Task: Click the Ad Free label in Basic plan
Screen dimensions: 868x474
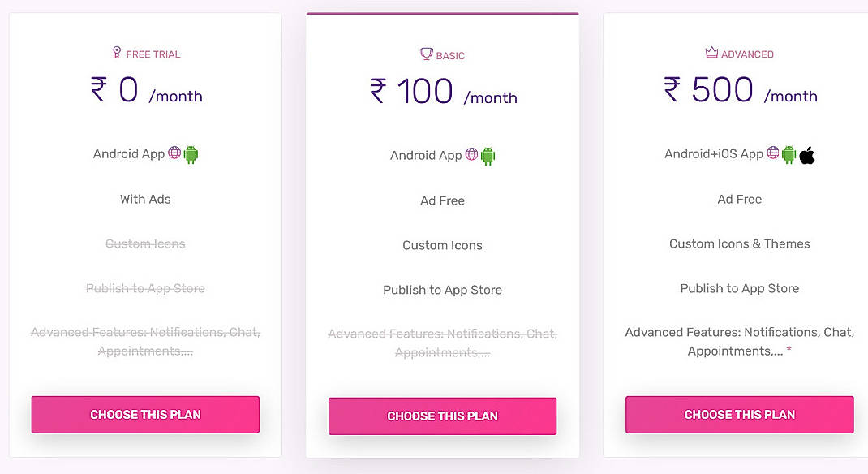Action: point(442,200)
